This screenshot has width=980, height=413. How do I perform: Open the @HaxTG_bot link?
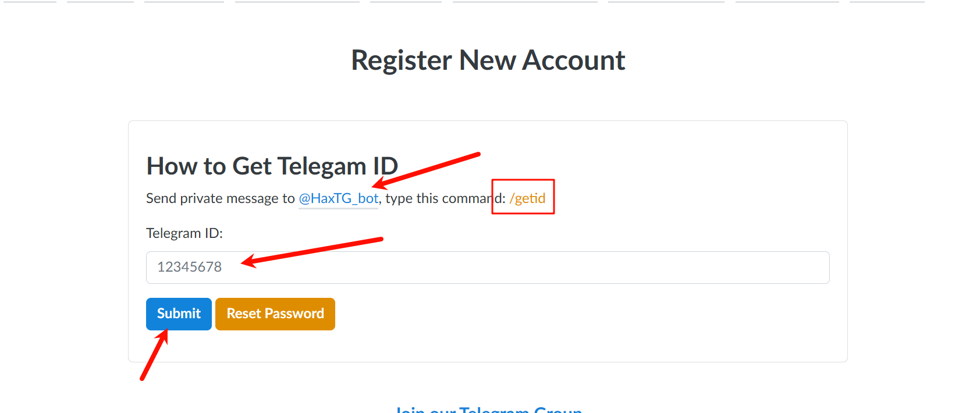tap(339, 198)
